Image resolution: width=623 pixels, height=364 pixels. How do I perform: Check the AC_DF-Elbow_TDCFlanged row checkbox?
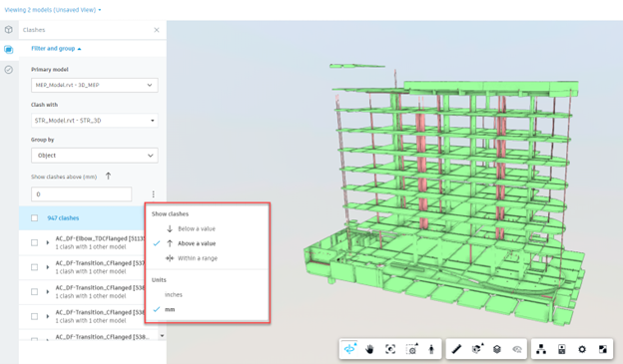(35, 242)
